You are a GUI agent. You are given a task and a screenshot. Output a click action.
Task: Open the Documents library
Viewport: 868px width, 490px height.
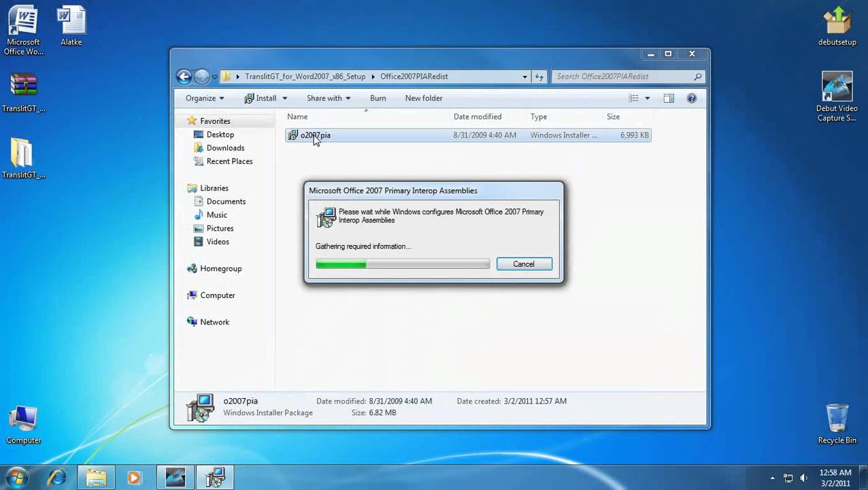(226, 201)
